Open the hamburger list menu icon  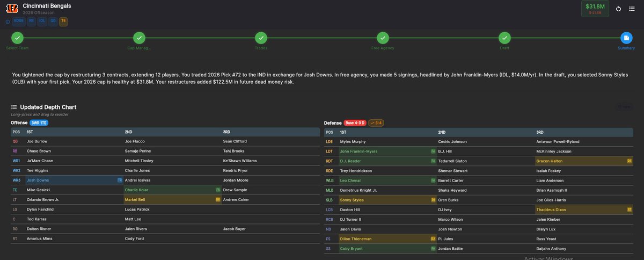[632, 9]
